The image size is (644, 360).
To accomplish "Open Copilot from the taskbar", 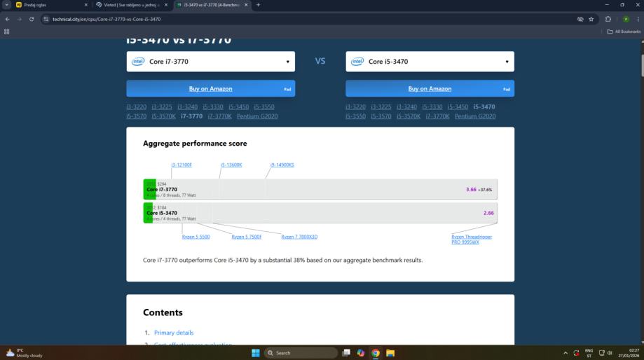I will (x=361, y=353).
